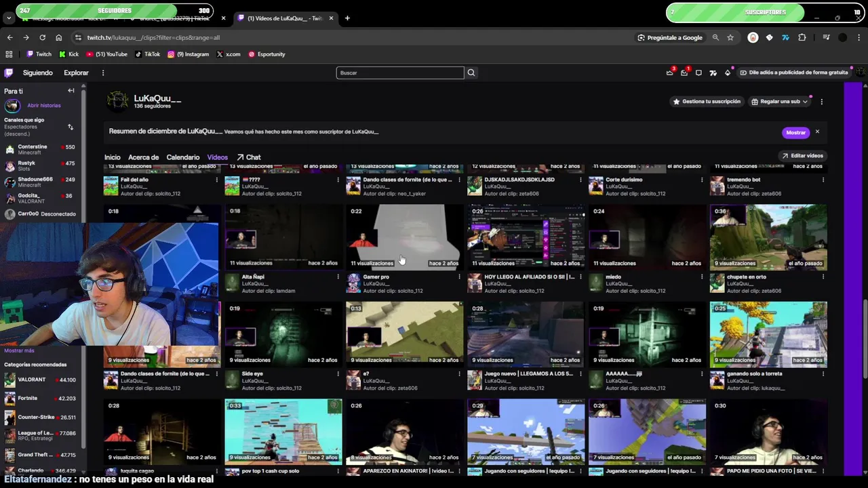The image size is (868, 488).
Task: Switch to the Inicio tab
Action: 112,157
